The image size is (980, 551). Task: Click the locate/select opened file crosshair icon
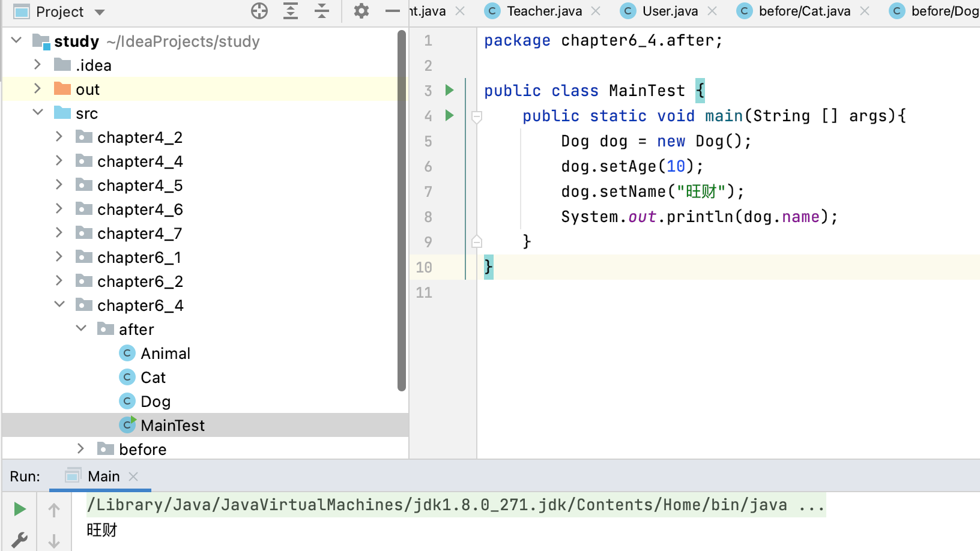(x=259, y=11)
